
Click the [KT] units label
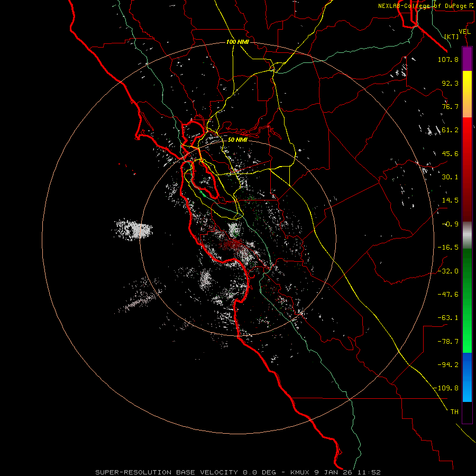[x=452, y=36]
